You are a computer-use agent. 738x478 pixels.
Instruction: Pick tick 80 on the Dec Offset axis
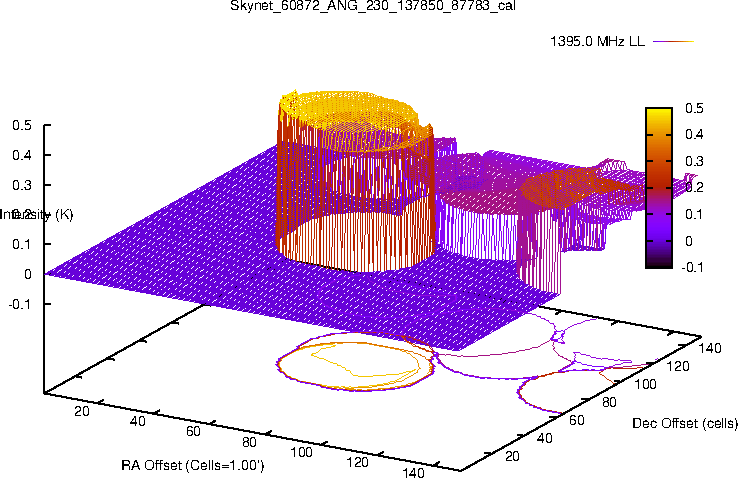[609, 402]
